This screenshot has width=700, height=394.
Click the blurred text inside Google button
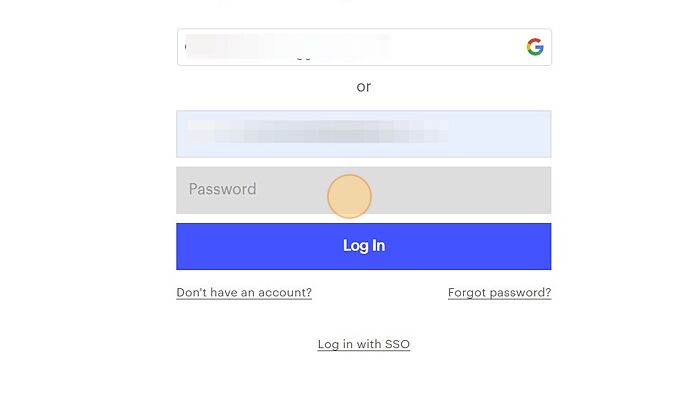[288, 46]
